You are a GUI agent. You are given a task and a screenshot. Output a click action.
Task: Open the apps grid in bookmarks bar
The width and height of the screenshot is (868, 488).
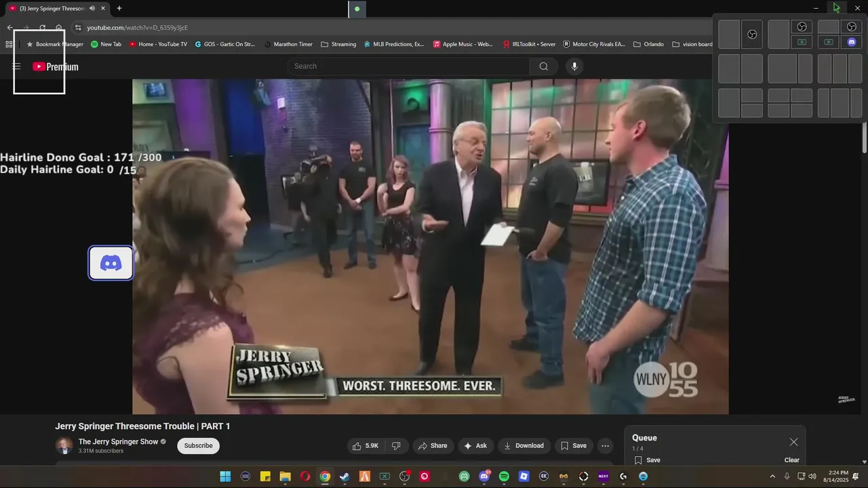click(x=9, y=44)
